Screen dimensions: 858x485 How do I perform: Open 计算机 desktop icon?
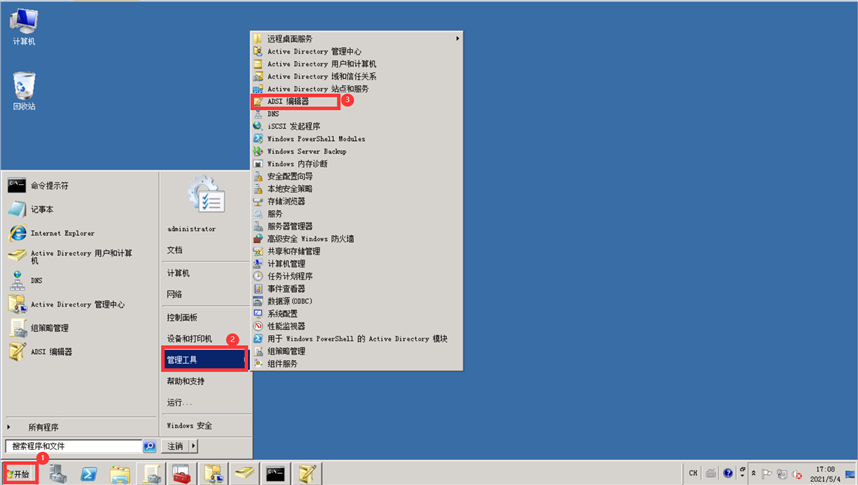(x=24, y=26)
